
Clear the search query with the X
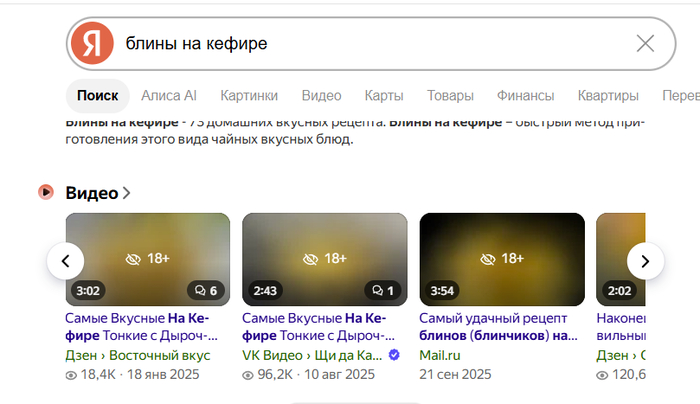tap(645, 44)
